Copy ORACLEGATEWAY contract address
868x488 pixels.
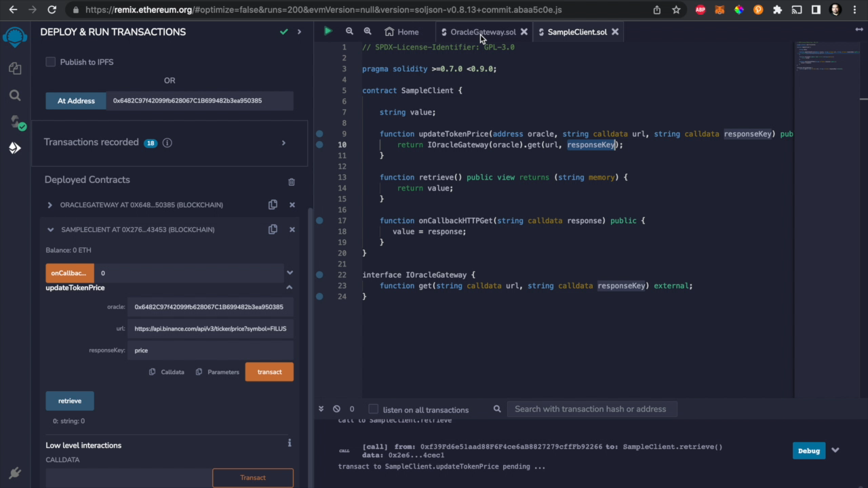273,204
